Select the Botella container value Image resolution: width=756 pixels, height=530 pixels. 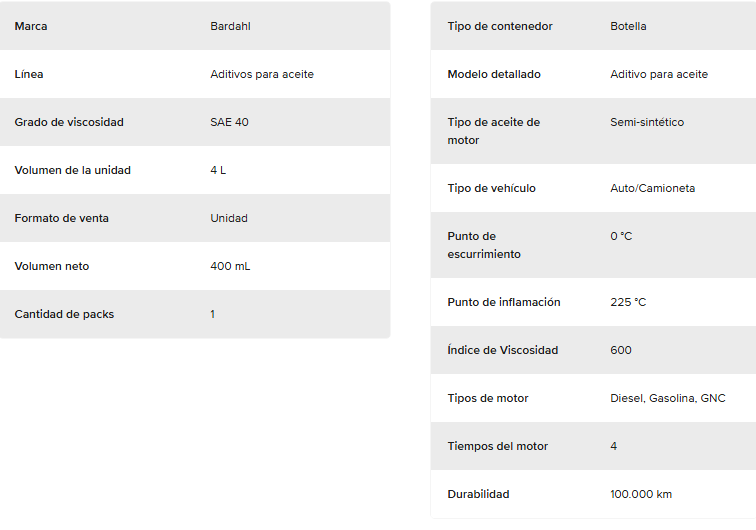pos(628,26)
